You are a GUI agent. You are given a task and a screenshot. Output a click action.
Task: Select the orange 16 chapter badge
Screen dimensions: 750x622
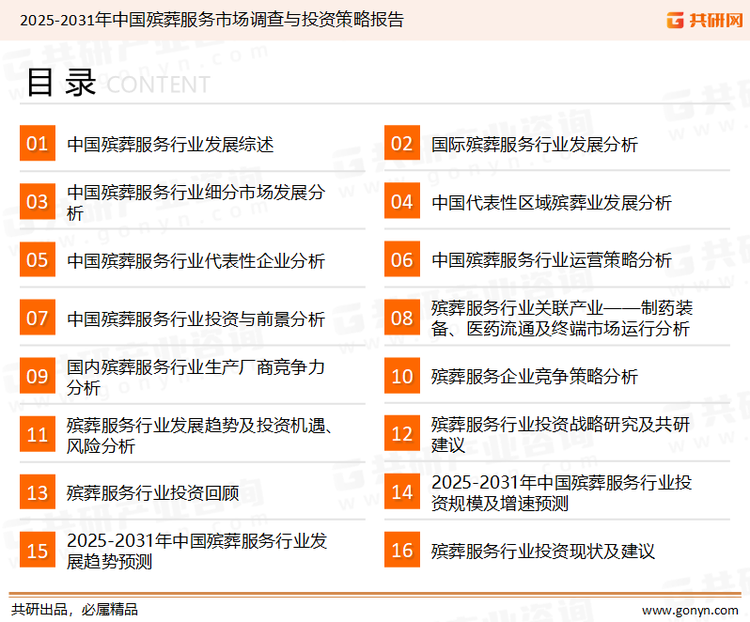402,550
